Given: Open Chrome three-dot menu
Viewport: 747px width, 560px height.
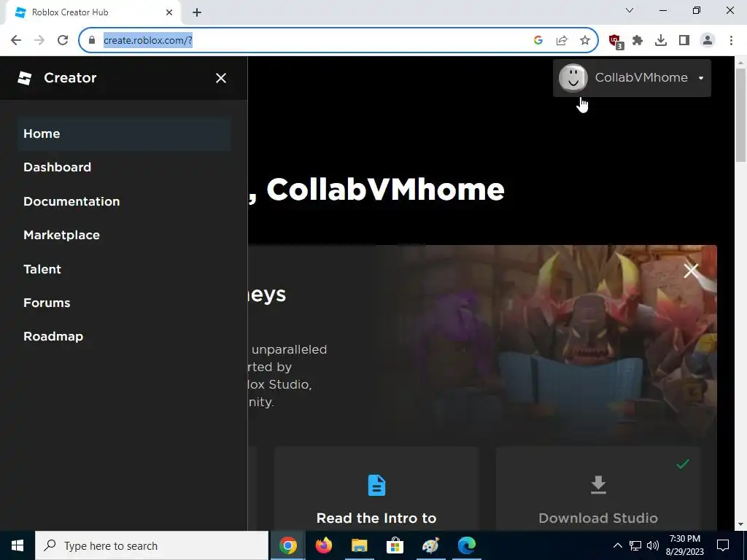Looking at the screenshot, I should click(731, 41).
